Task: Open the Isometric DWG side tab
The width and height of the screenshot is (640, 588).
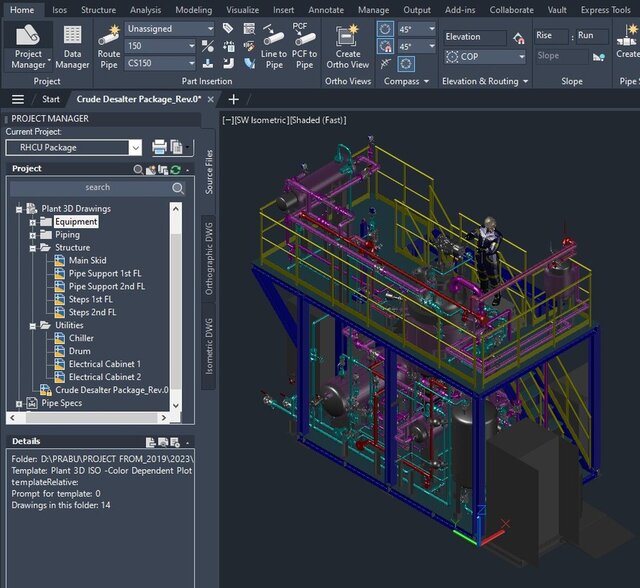Action: [209, 346]
